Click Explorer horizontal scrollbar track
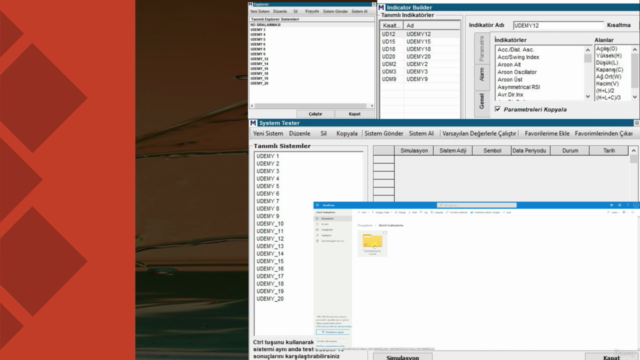 (x=311, y=106)
